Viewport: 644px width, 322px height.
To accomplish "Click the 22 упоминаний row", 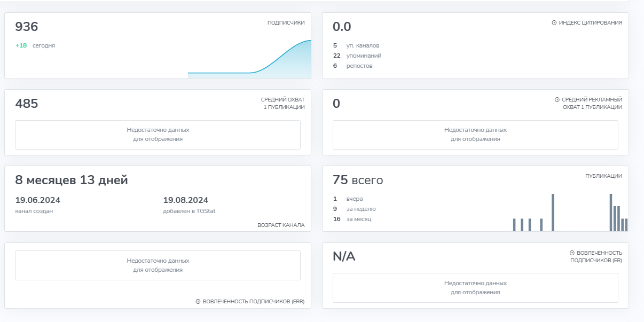I will point(357,56).
